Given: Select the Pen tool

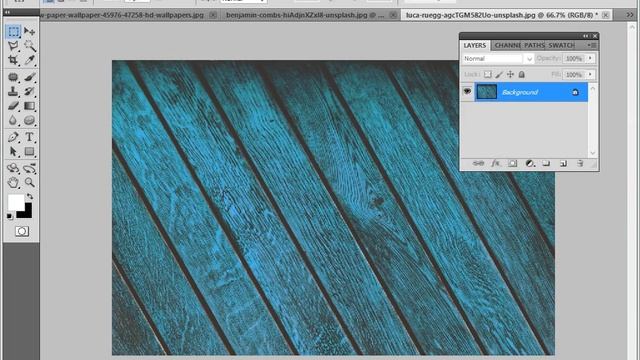Looking at the screenshot, I should pyautogui.click(x=13, y=137).
